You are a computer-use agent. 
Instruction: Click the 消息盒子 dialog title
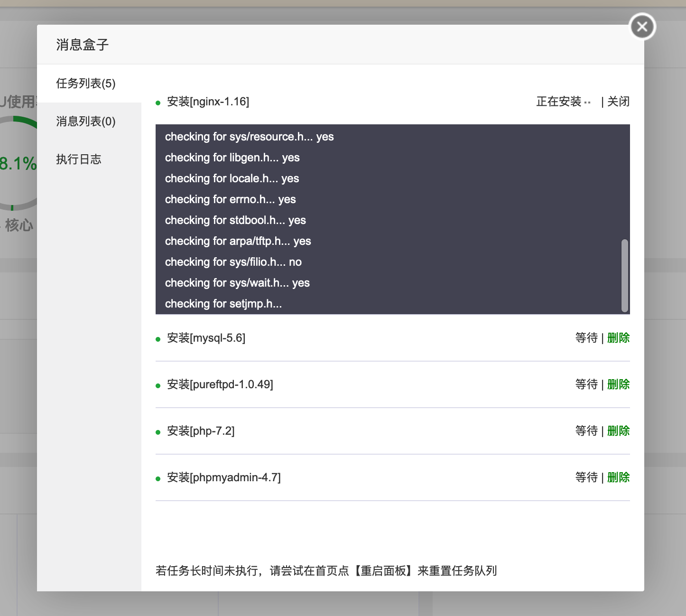point(83,45)
